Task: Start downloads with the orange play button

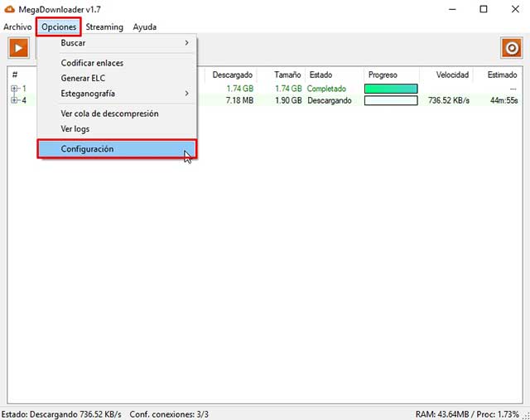Action: 18,48
